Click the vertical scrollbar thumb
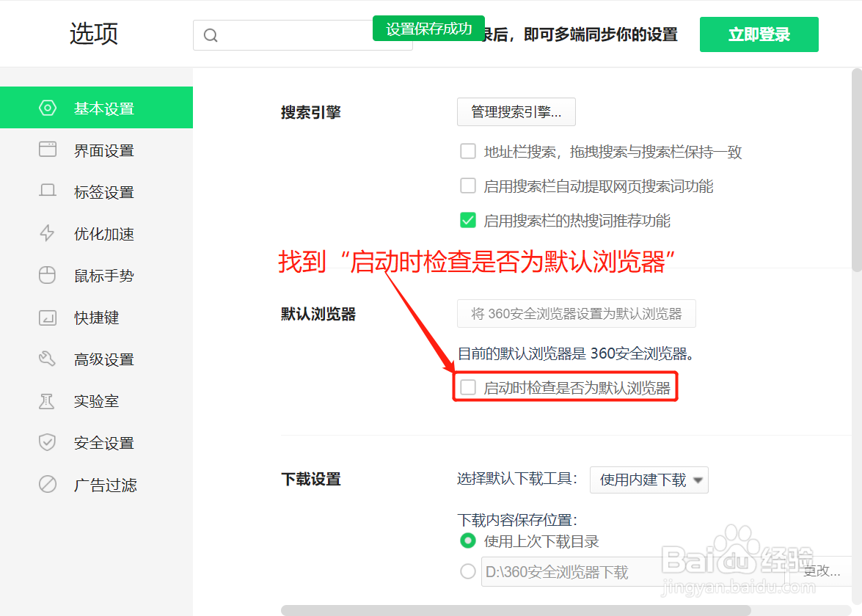Image resolution: width=862 pixels, height=616 pixels. pos(857,170)
